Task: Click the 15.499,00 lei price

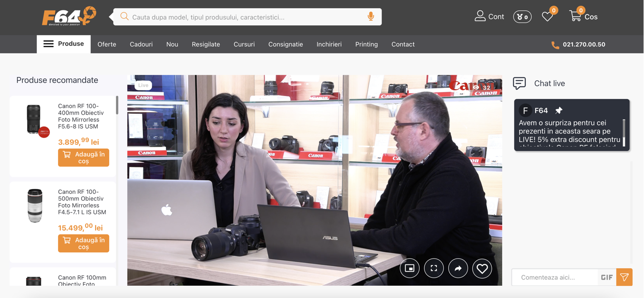Action: 80,227
